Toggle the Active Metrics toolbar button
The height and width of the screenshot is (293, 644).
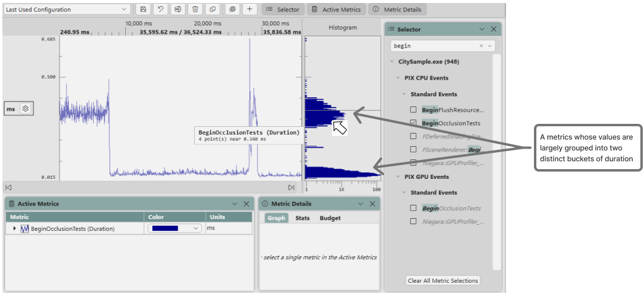click(336, 9)
